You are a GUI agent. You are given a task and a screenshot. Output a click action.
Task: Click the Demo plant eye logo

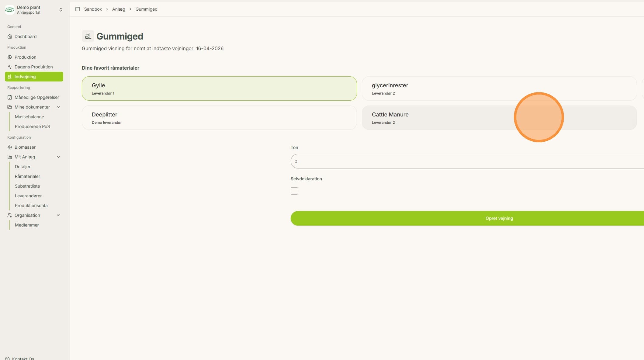click(10, 10)
